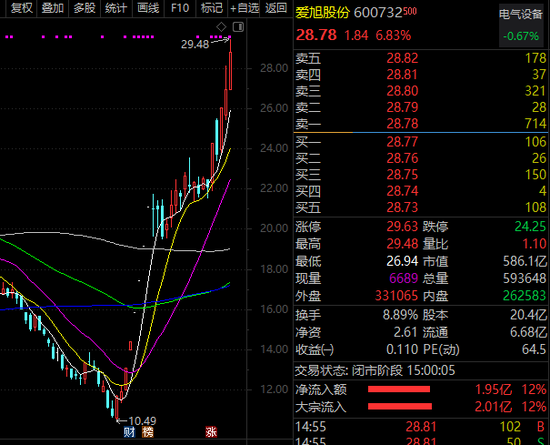Screen dimensions: 550x445
Task: Toggle the side panel layout icon
Action: pyautogui.click(x=239, y=27)
